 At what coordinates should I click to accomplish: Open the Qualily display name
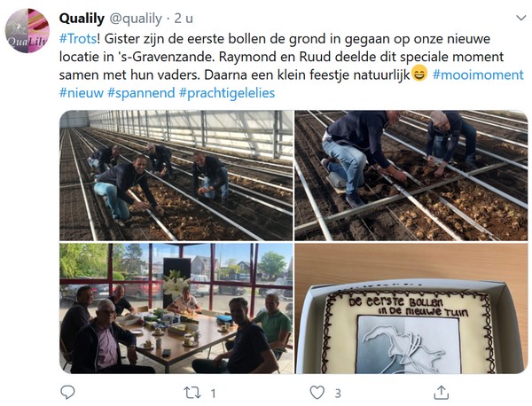[x=82, y=19]
